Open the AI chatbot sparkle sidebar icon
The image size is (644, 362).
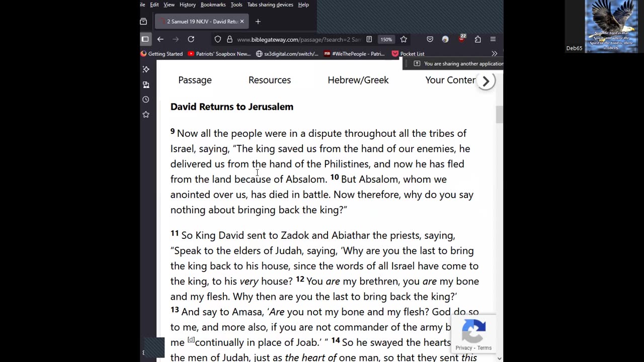pyautogui.click(x=146, y=69)
